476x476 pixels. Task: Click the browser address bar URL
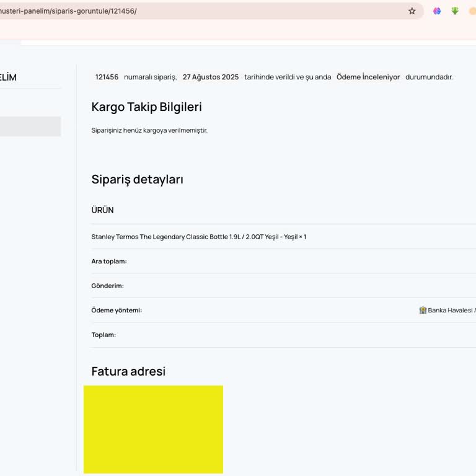click(x=68, y=11)
